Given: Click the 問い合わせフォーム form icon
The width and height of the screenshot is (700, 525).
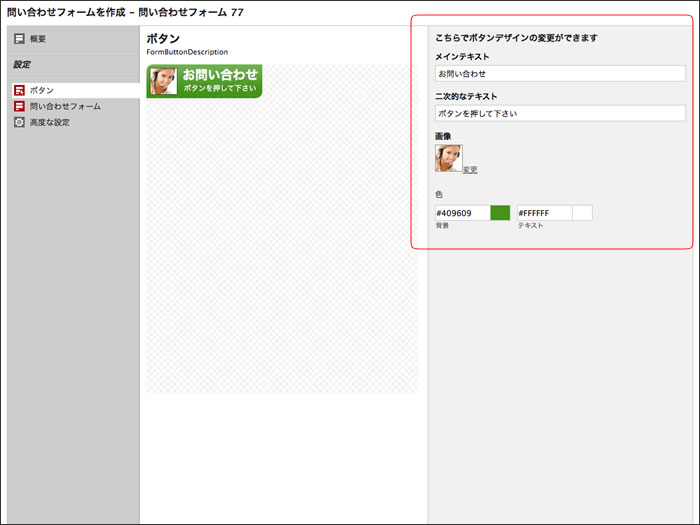Looking at the screenshot, I should pos(19,106).
